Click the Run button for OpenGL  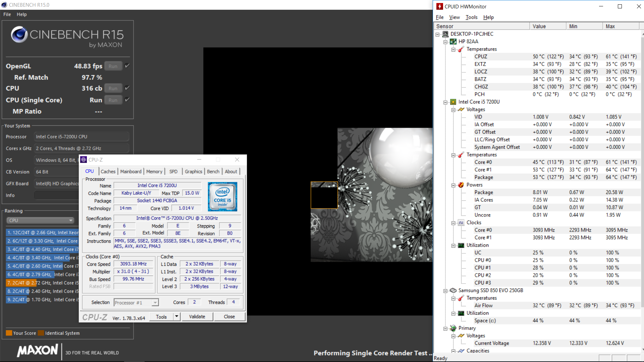coord(113,66)
